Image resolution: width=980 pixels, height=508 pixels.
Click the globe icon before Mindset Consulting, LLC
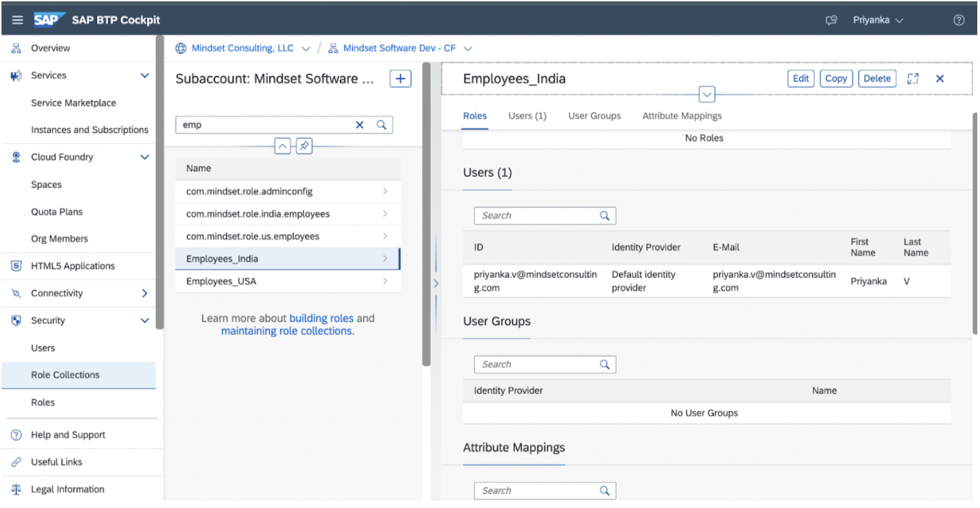pos(181,48)
